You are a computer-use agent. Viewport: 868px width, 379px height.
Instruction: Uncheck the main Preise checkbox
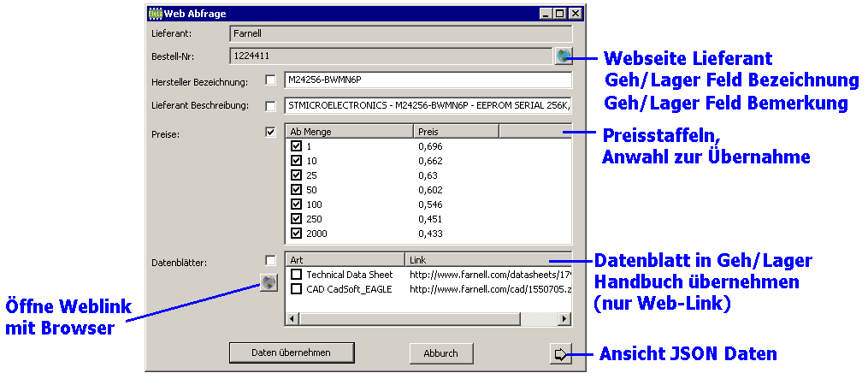(x=270, y=132)
